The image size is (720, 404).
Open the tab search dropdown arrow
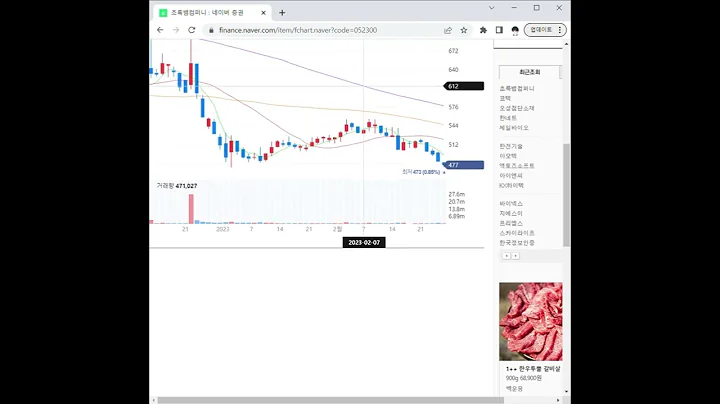click(491, 8)
